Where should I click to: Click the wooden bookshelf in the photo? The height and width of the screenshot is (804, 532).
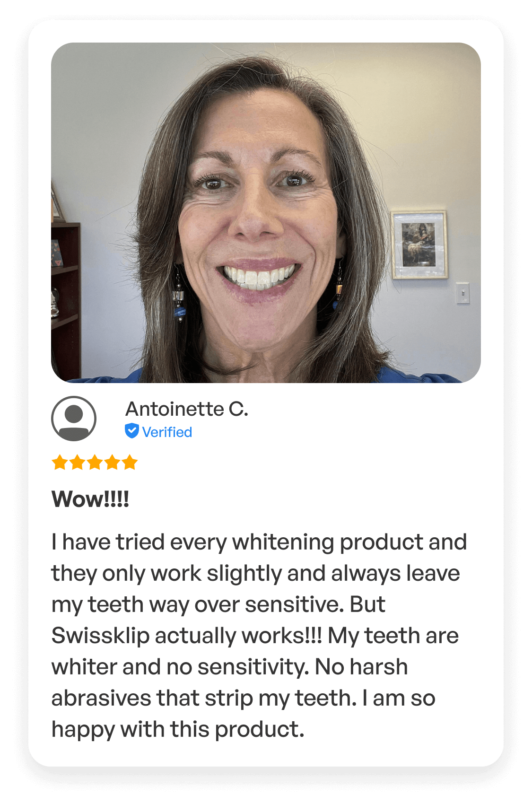[66, 300]
